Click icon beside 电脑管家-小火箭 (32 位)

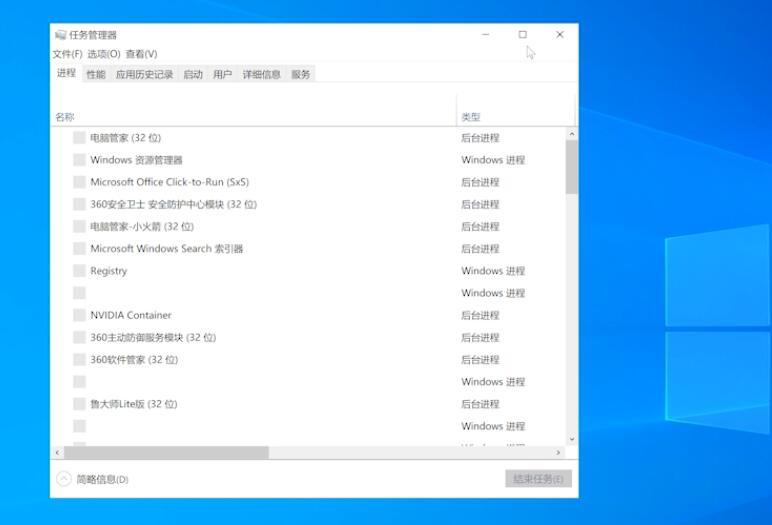(x=79, y=226)
